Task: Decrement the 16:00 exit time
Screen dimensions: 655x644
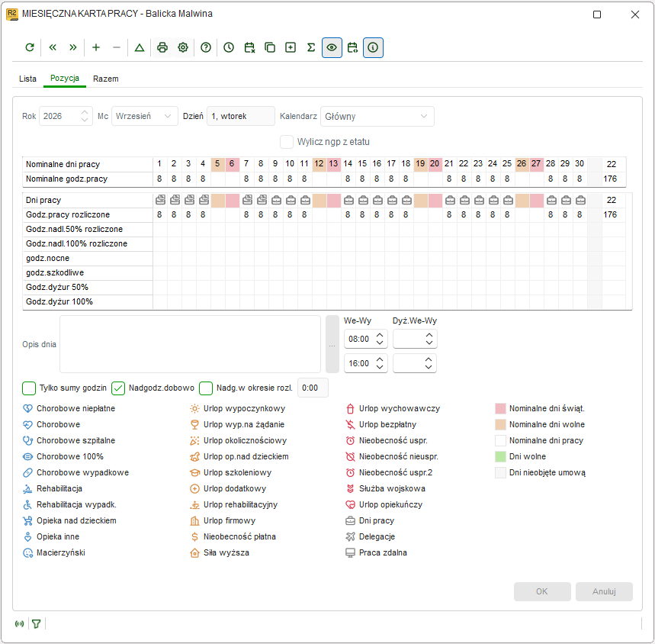Action: 380,367
